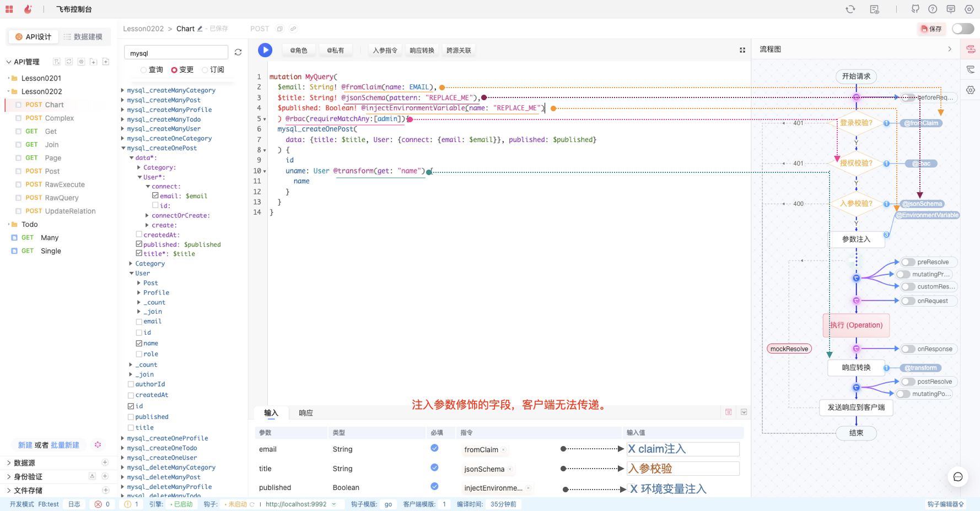Click the 批量新建 link

tap(65, 445)
